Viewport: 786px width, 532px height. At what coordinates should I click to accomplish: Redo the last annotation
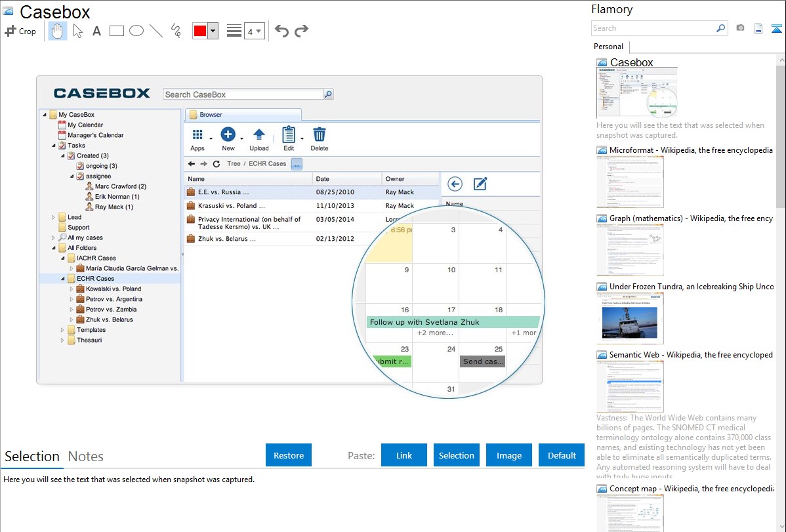301,31
